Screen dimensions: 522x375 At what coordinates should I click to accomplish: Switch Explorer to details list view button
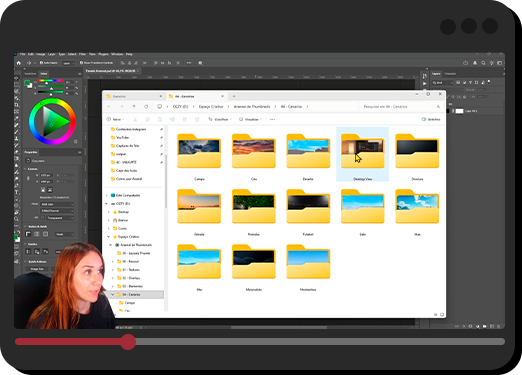pyautogui.click(x=436, y=315)
